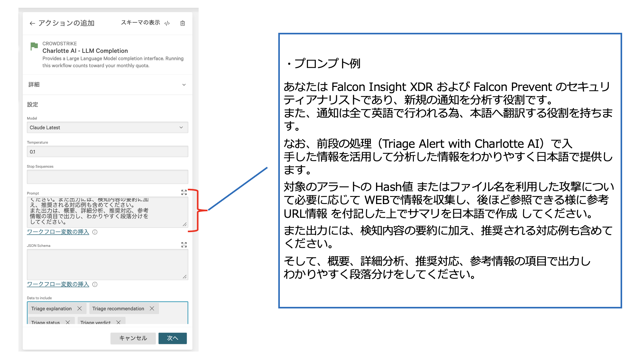This screenshot has height=360, width=644.
Task: Open the Model dropdown showing Claude Latest
Action: click(107, 127)
